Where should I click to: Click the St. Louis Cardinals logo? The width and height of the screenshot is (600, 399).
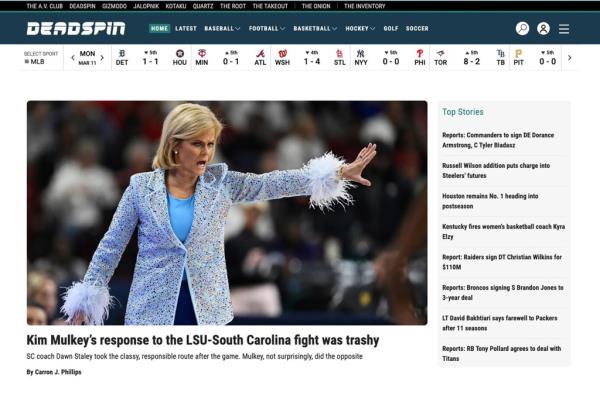(x=339, y=54)
